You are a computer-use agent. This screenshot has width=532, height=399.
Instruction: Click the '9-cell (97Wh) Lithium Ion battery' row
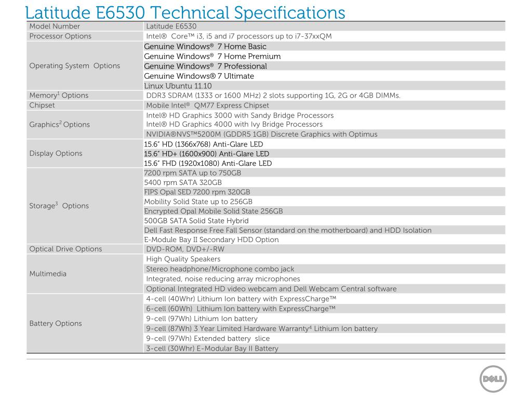(324, 318)
